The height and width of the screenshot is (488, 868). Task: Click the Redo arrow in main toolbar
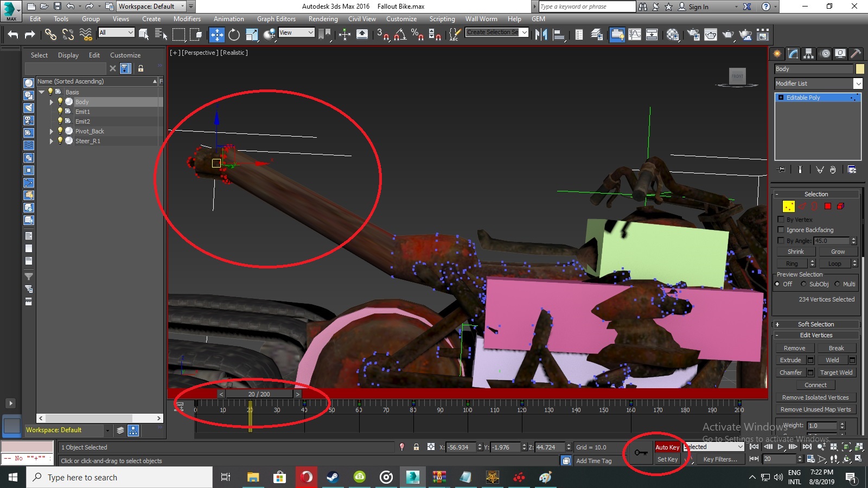click(x=30, y=35)
